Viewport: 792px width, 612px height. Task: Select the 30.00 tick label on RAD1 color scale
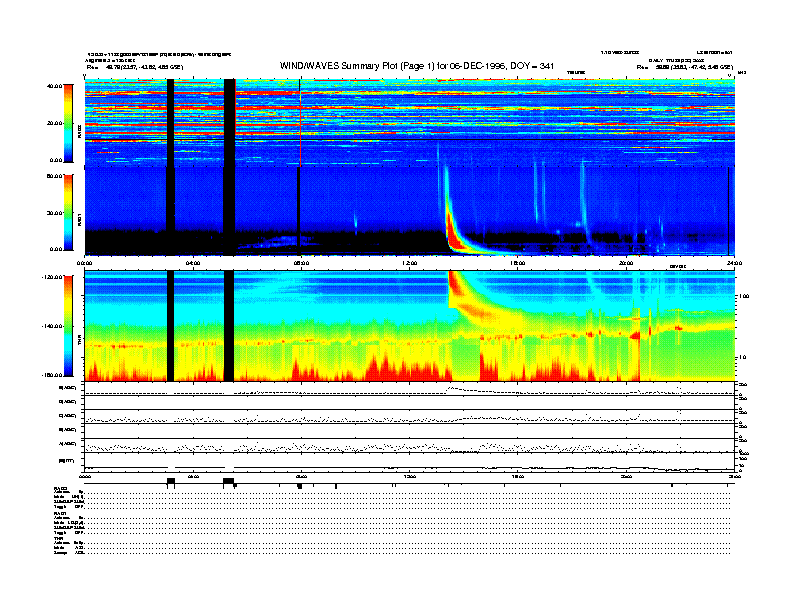coord(55,213)
